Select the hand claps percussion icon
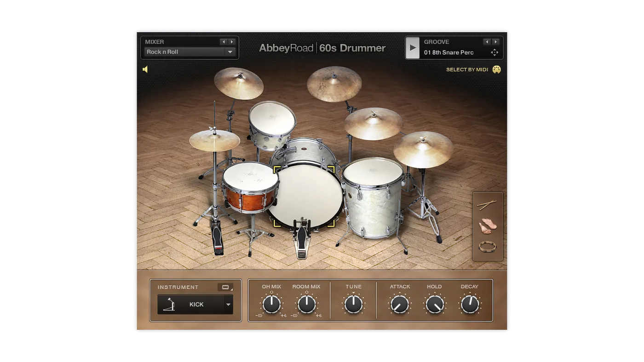This screenshot has height=362, width=644. 487,226
